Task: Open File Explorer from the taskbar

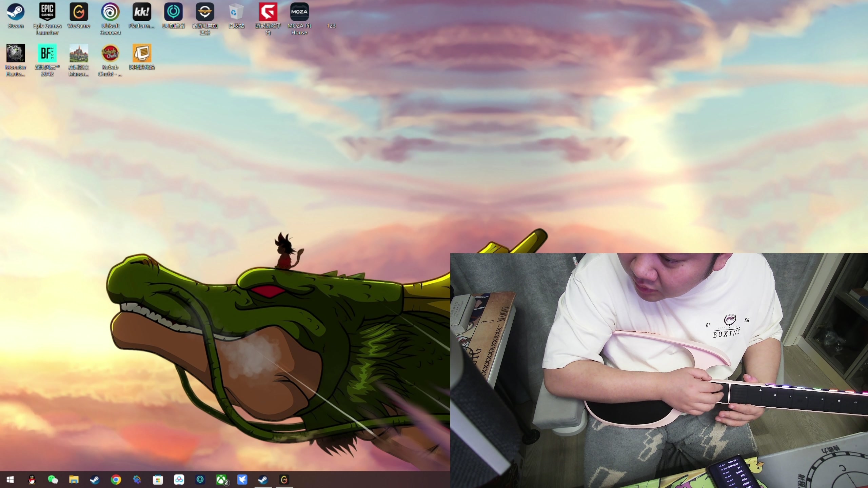Action: pos(74,480)
